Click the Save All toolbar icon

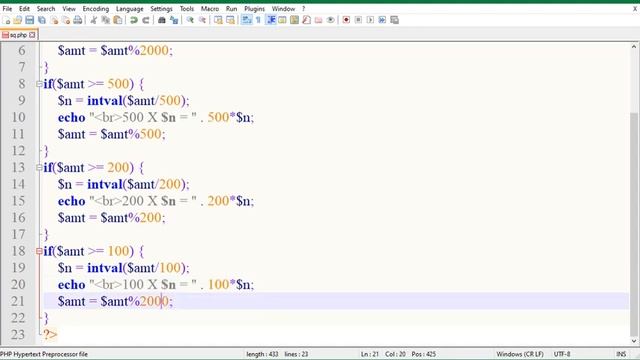click(42, 20)
